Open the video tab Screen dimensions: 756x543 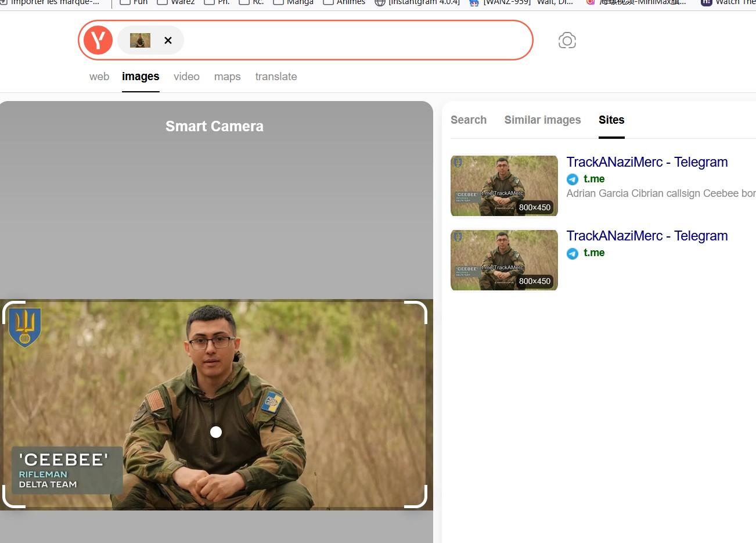(186, 77)
